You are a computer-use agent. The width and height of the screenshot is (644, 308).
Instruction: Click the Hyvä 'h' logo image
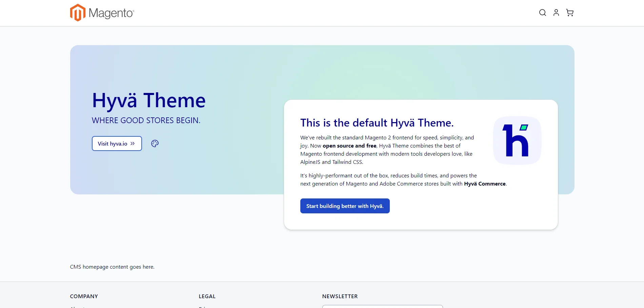(517, 140)
